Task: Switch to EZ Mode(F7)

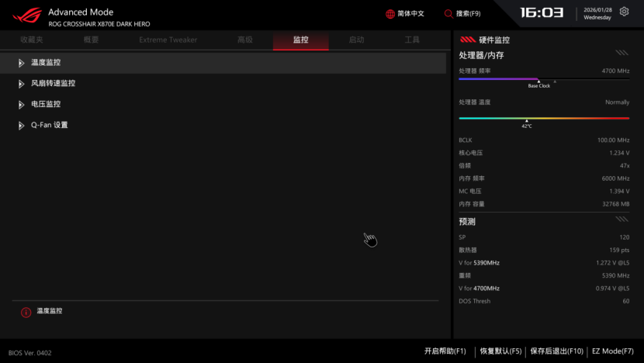Action: (x=612, y=351)
